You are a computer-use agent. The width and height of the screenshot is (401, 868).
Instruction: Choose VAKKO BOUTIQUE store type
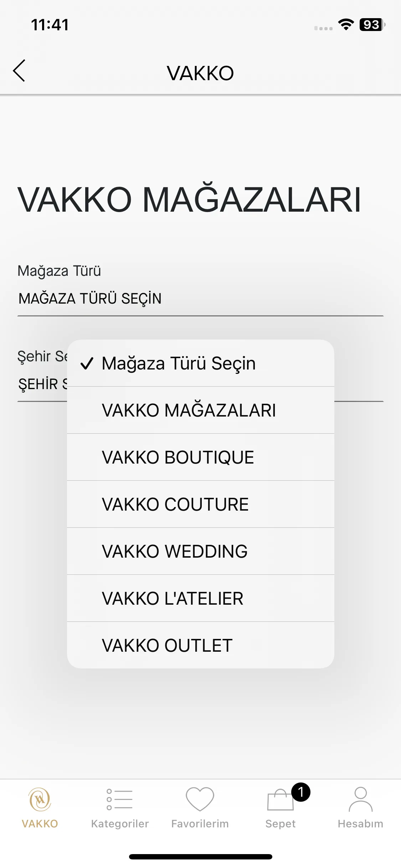[201, 457]
